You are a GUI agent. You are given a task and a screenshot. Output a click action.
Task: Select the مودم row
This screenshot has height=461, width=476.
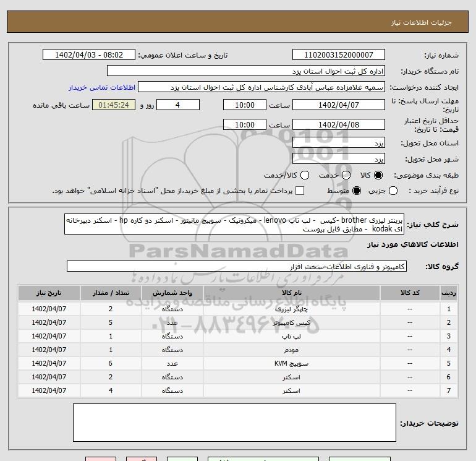(x=238, y=350)
